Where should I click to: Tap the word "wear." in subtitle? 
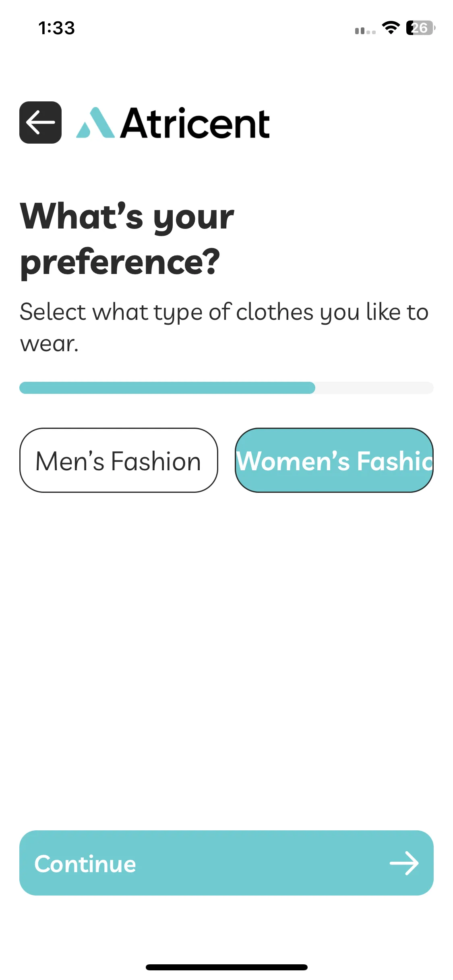49,344
